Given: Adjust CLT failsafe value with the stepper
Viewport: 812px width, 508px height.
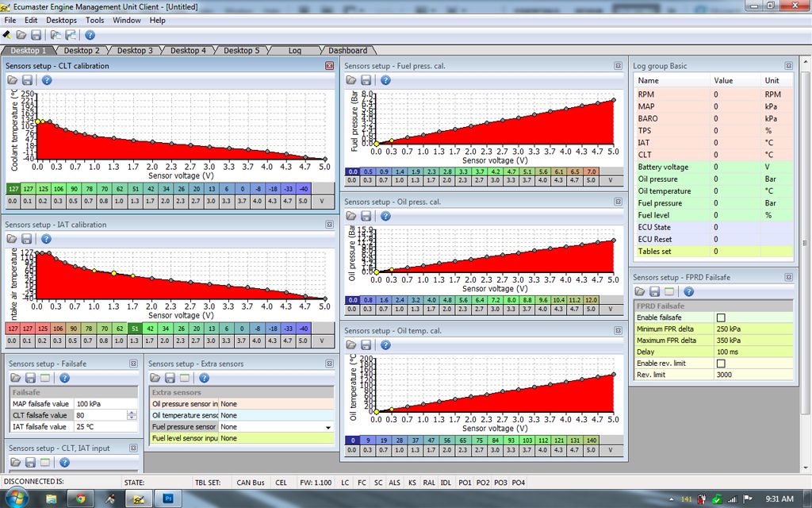Looking at the screenshot, I should tap(132, 415).
